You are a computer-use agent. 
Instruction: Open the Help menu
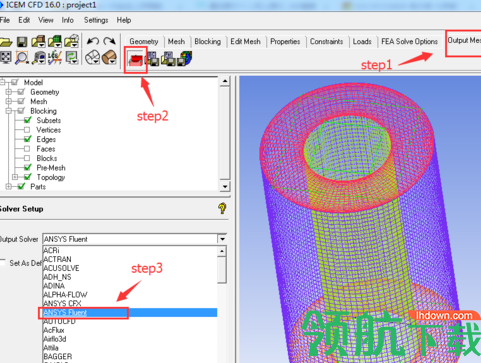pyautogui.click(x=124, y=20)
